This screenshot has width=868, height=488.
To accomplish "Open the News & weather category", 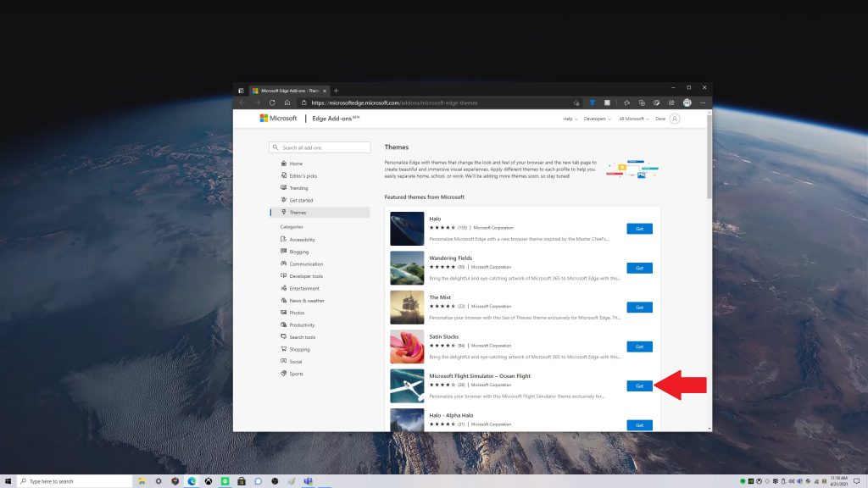I will [303, 301].
